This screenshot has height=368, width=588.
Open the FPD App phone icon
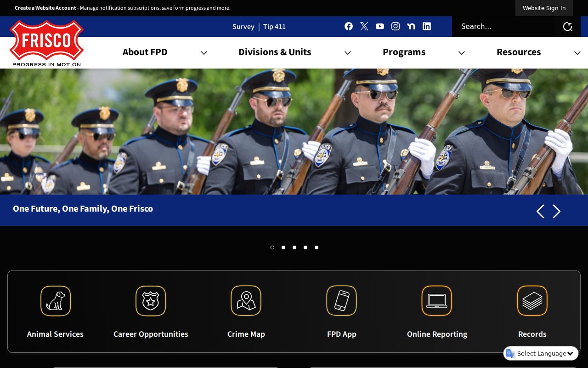[341, 301]
